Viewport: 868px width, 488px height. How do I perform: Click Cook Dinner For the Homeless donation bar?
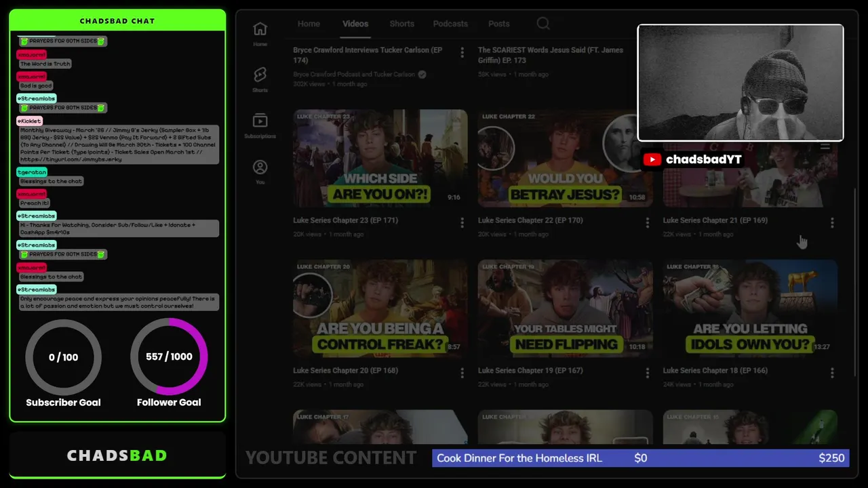point(640,458)
